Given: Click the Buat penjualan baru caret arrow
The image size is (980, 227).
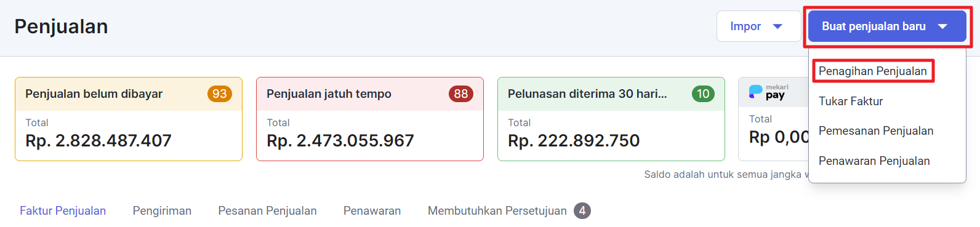Looking at the screenshot, I should 942,26.
